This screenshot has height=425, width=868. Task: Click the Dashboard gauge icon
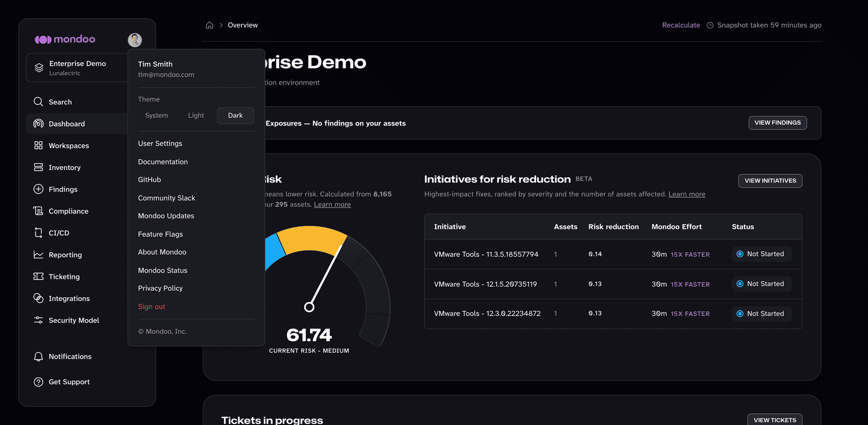pos(38,123)
